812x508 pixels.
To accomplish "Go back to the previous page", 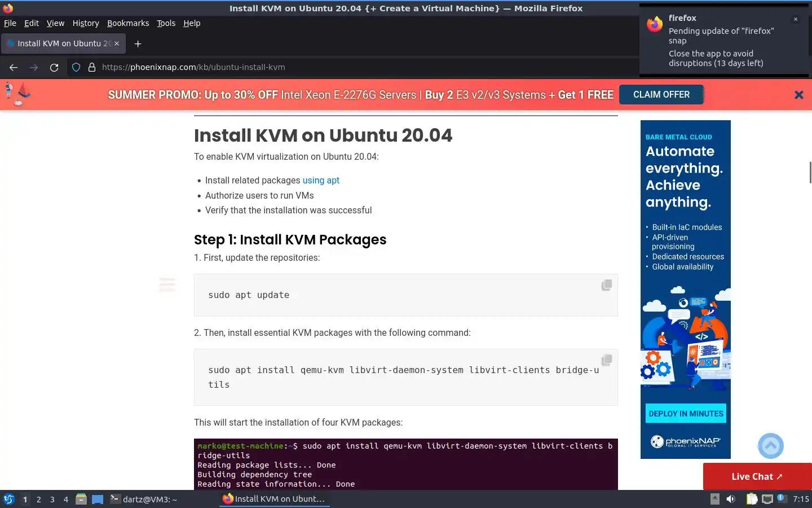I will pyautogui.click(x=14, y=67).
